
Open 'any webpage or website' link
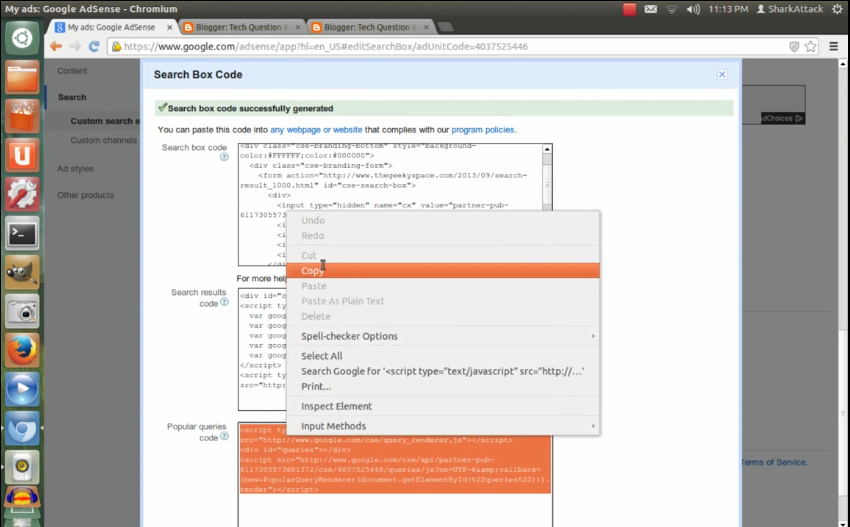coord(316,130)
